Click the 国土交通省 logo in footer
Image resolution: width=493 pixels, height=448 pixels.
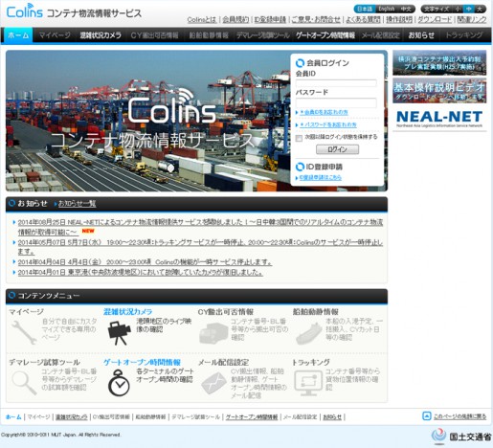click(x=461, y=437)
